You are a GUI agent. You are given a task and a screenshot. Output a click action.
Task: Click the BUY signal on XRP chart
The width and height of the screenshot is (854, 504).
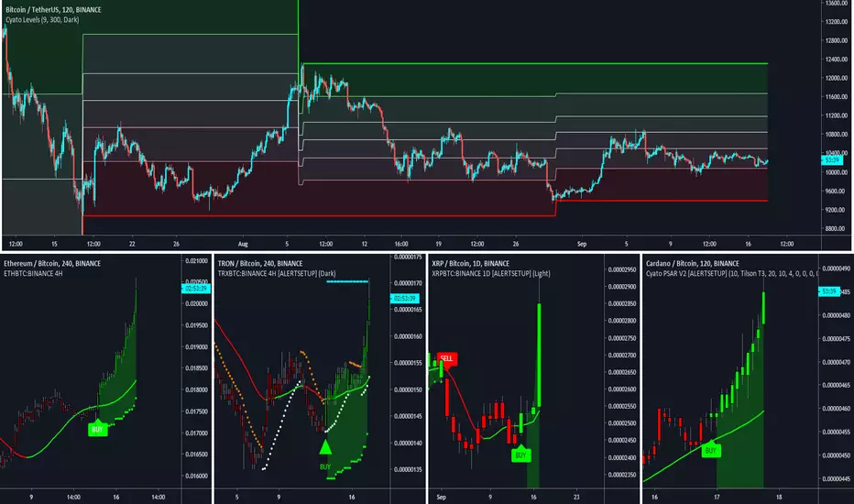pos(520,455)
